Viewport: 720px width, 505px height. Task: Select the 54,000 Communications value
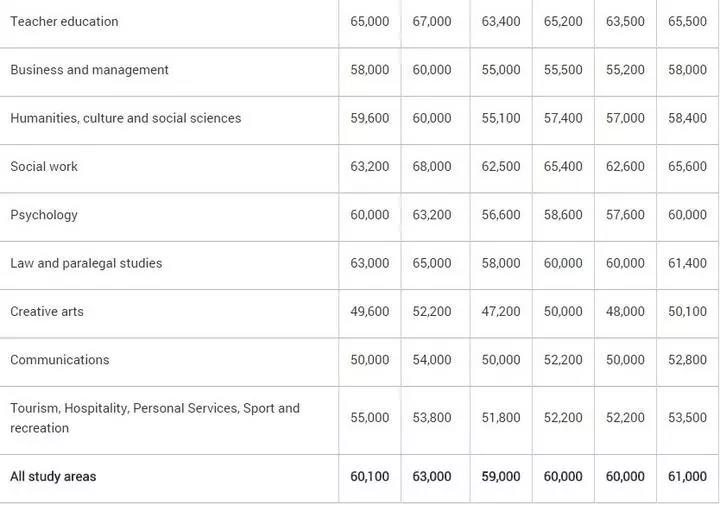(432, 360)
